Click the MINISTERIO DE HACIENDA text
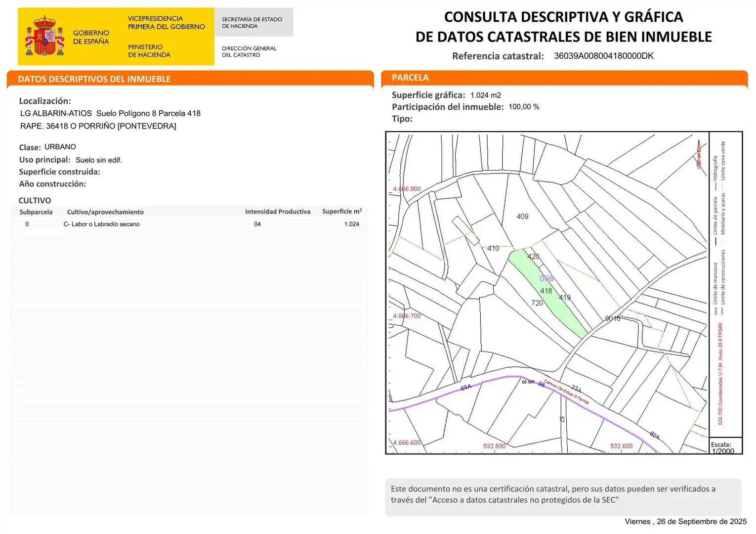 (149, 51)
